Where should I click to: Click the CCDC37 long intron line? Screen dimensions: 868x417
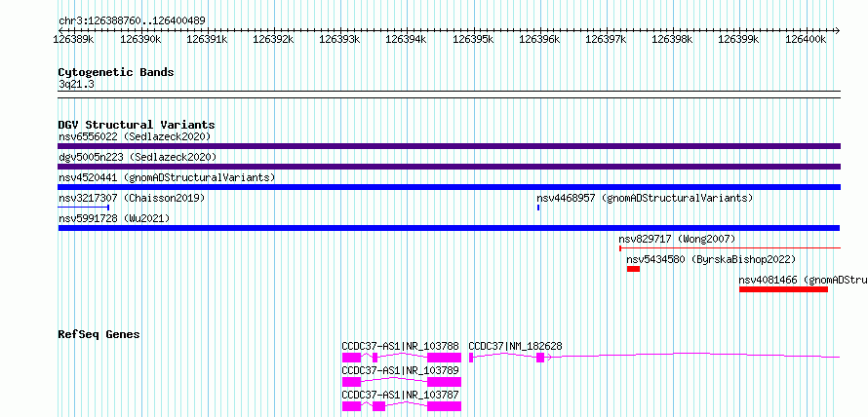coord(692,354)
